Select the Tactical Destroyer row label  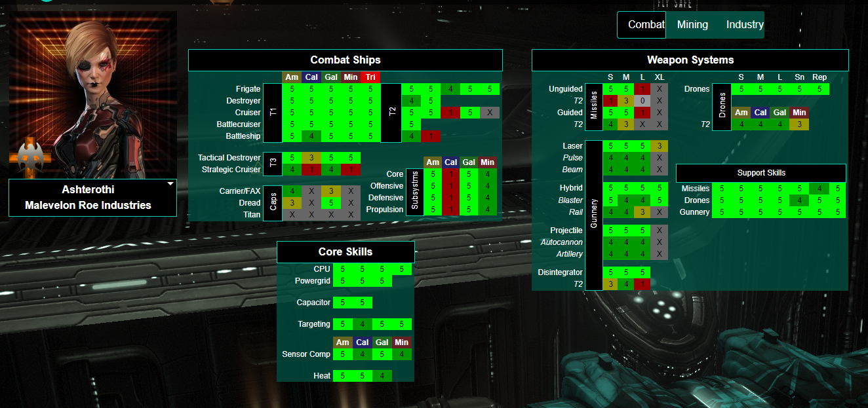pos(229,158)
